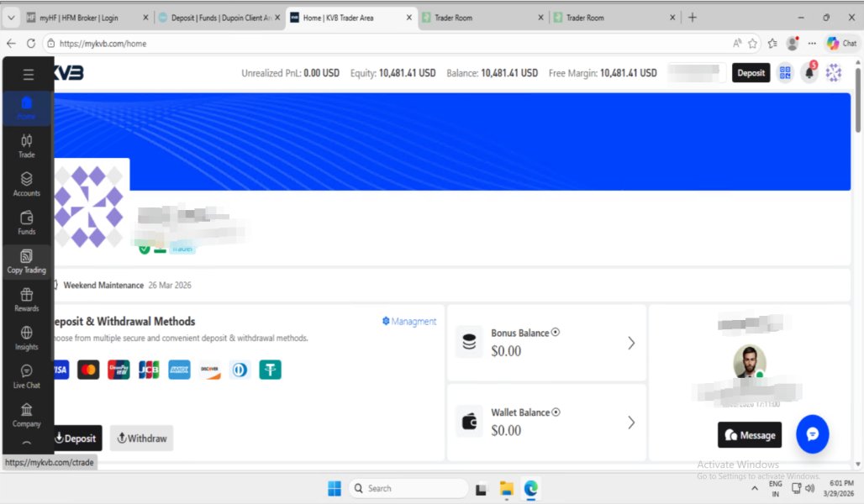Viewport: 864px width, 504px height.
Task: Open Company section in sidebar
Action: [x=26, y=415]
